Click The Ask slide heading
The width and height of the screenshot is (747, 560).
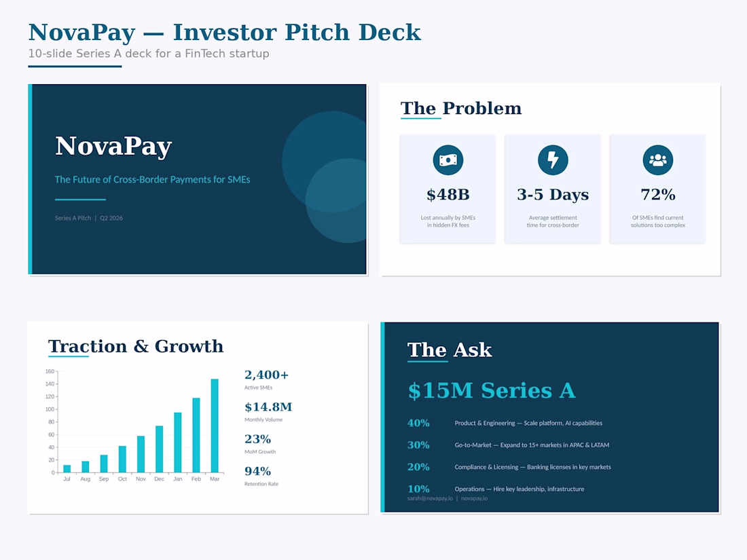(450, 350)
